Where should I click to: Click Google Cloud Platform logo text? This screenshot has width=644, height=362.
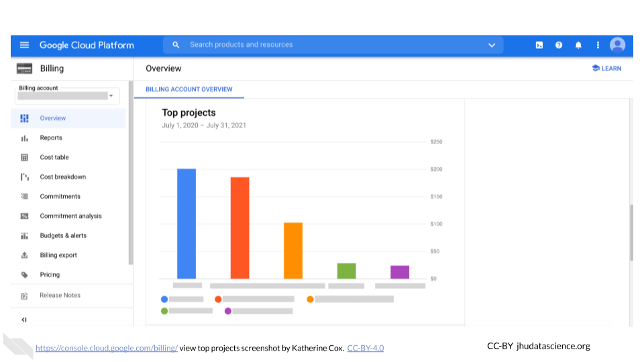coord(87,45)
